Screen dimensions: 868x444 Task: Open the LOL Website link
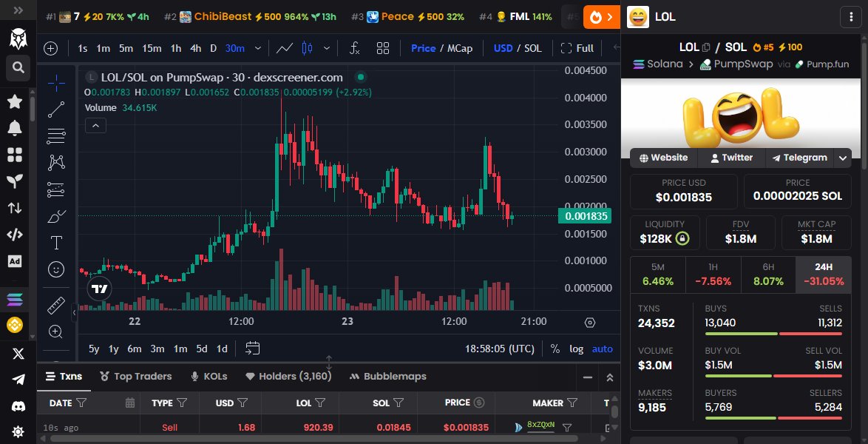coord(663,158)
